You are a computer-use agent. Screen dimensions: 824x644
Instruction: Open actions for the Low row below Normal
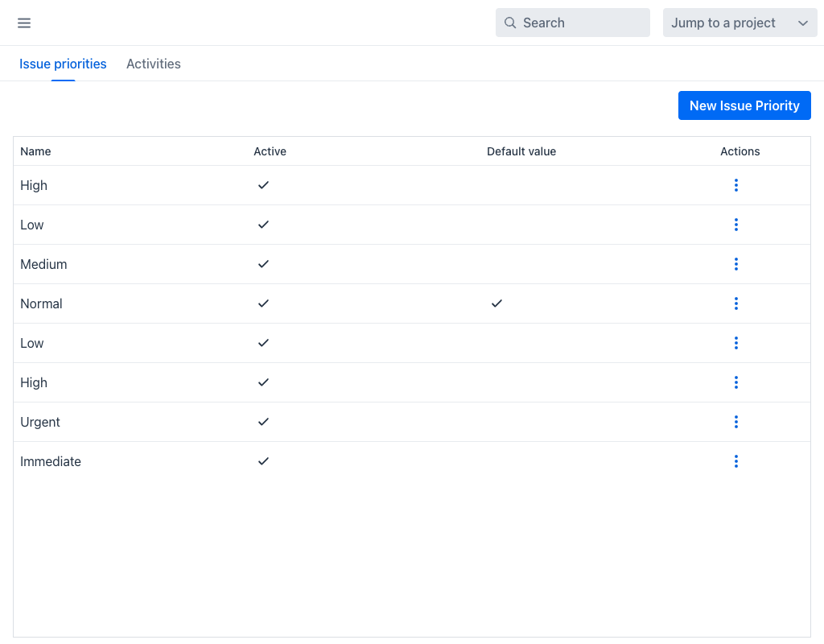735,343
